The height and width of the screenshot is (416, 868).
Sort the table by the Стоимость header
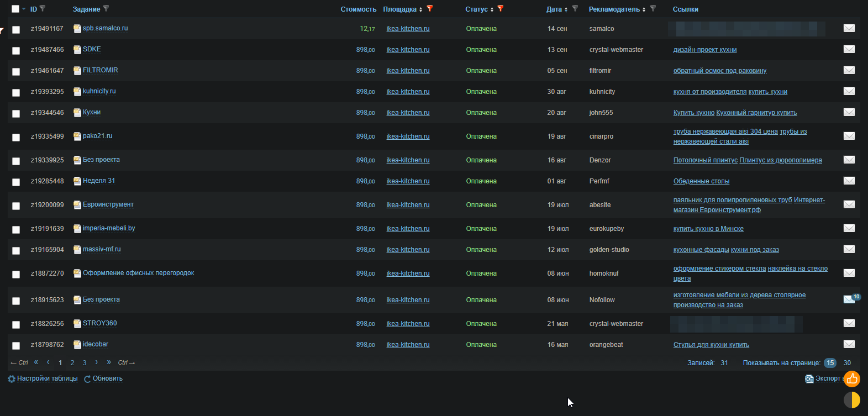point(359,9)
